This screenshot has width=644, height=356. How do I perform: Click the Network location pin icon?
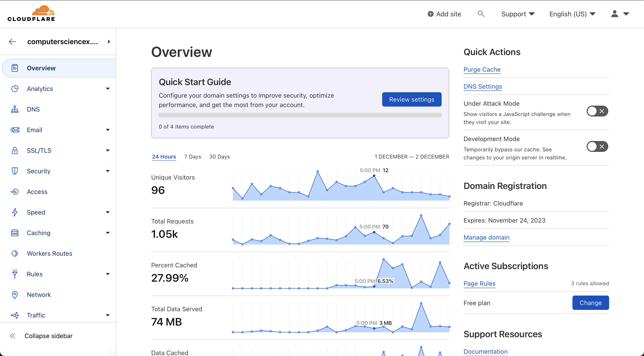pos(15,295)
